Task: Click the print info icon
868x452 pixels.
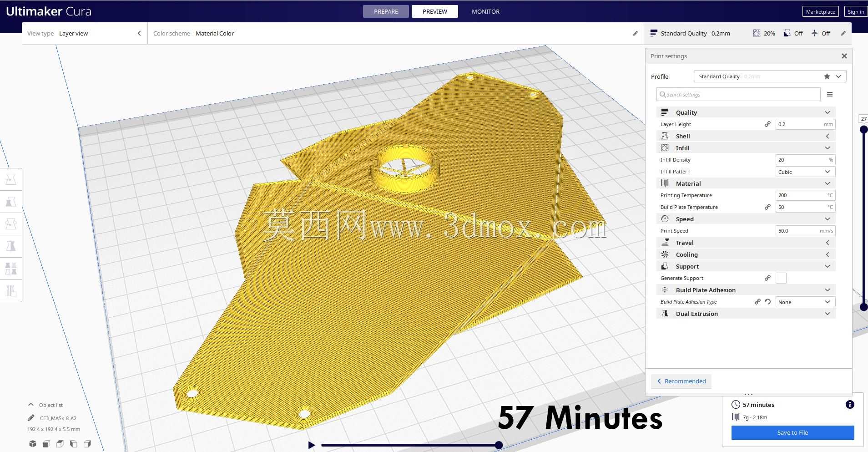Action: point(849,405)
